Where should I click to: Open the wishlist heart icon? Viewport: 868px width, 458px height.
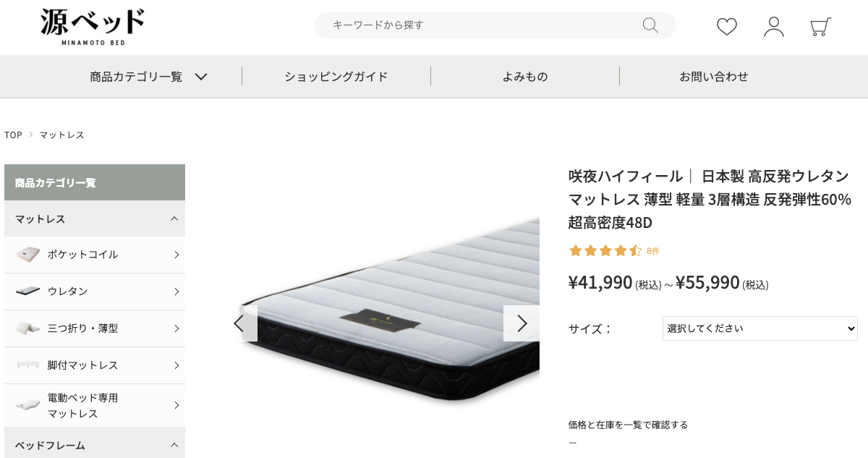[727, 27]
